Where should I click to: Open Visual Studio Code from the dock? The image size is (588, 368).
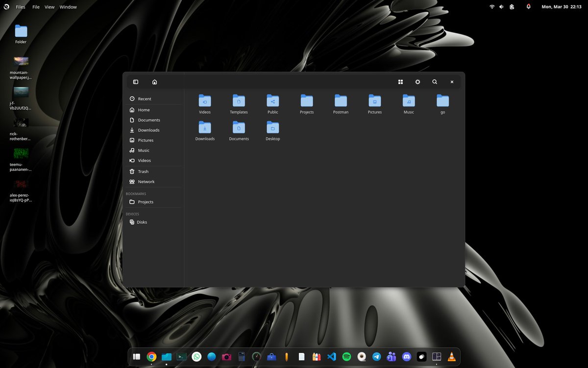[x=331, y=357]
